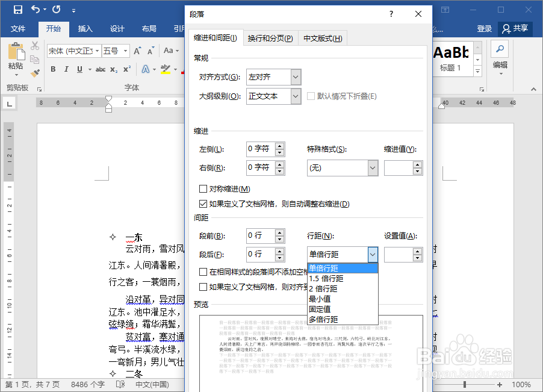
Task: Click the Find magnifier editing icon
Action: 500,49
